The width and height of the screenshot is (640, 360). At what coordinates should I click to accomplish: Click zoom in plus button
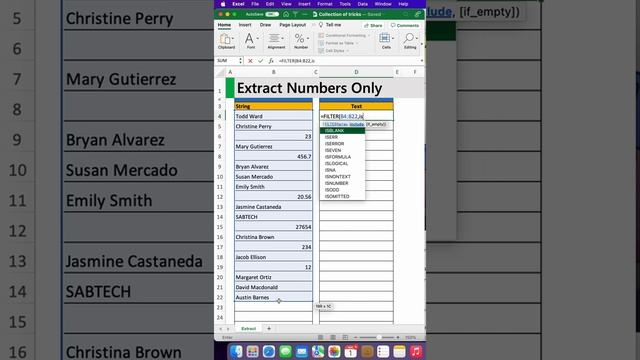tap(398, 338)
